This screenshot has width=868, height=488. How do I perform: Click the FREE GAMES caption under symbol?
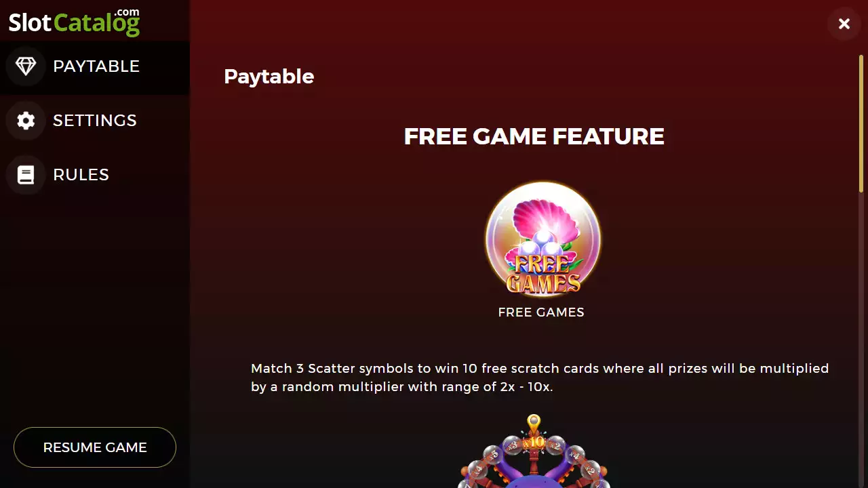click(541, 312)
